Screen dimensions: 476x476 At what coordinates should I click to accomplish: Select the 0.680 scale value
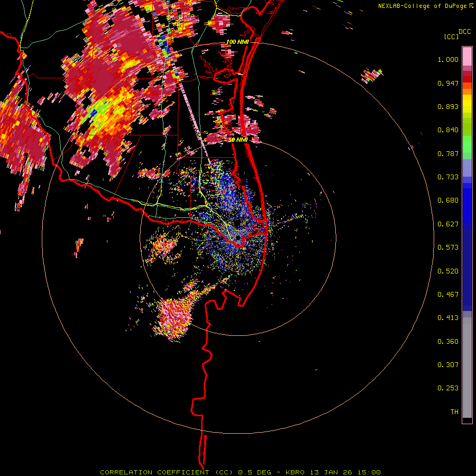(x=448, y=200)
